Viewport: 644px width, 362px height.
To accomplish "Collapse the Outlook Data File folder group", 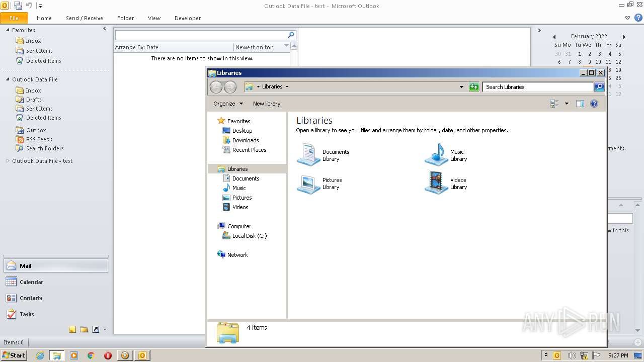I will coord(8,79).
